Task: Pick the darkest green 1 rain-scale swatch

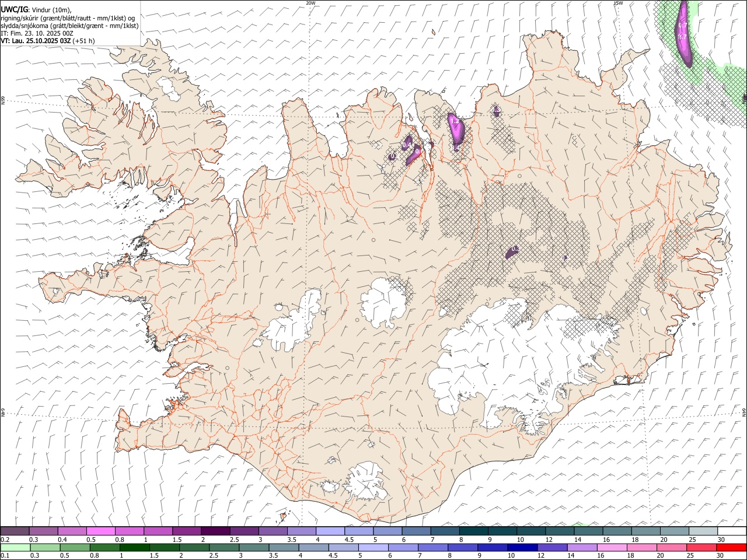Action: coord(134,548)
